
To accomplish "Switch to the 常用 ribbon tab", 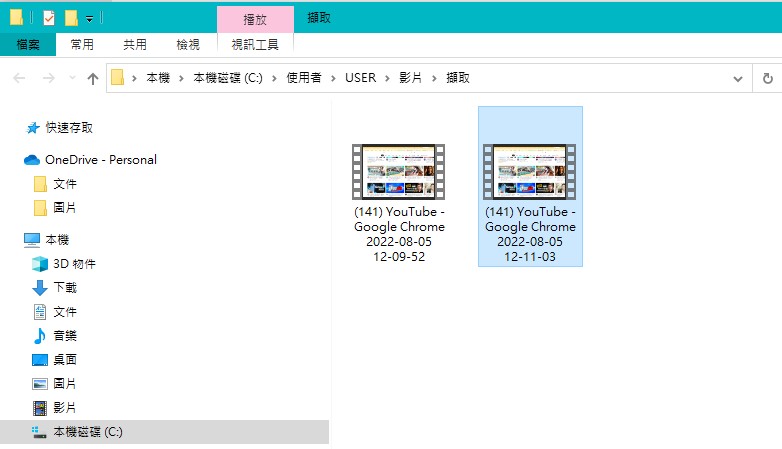I will pos(82,44).
